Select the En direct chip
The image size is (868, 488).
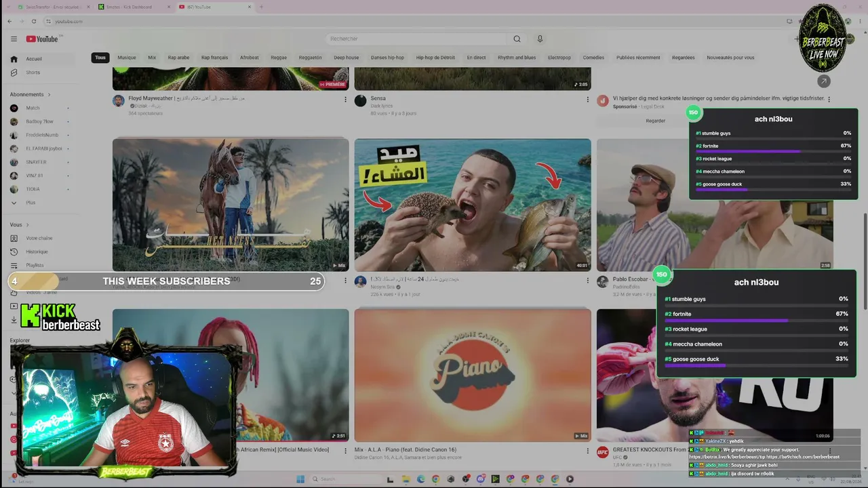click(477, 58)
